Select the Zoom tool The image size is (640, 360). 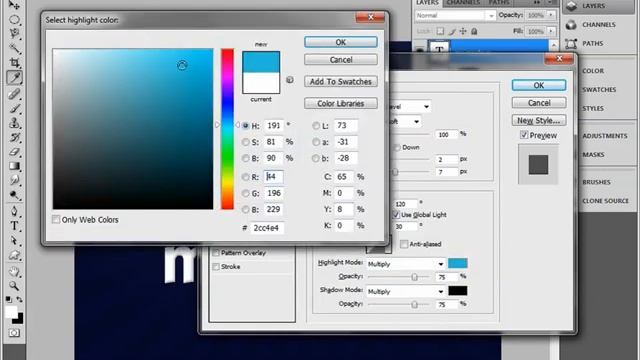14,286
